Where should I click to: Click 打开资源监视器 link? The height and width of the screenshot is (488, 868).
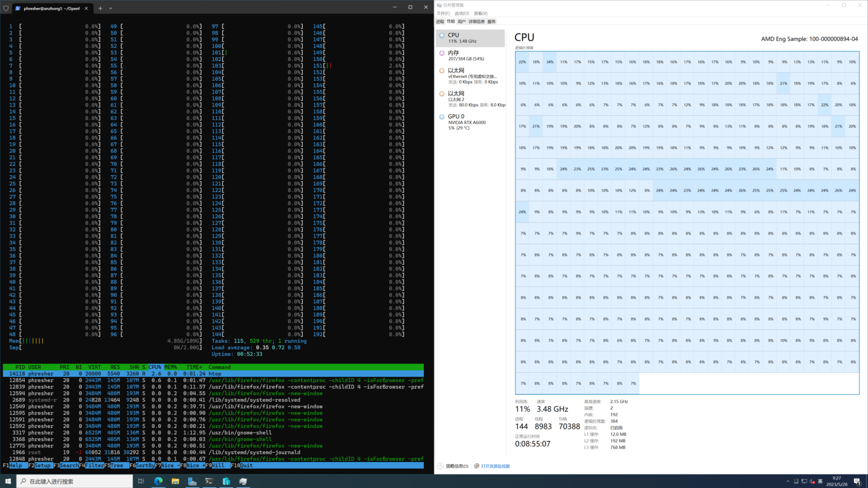click(495, 466)
